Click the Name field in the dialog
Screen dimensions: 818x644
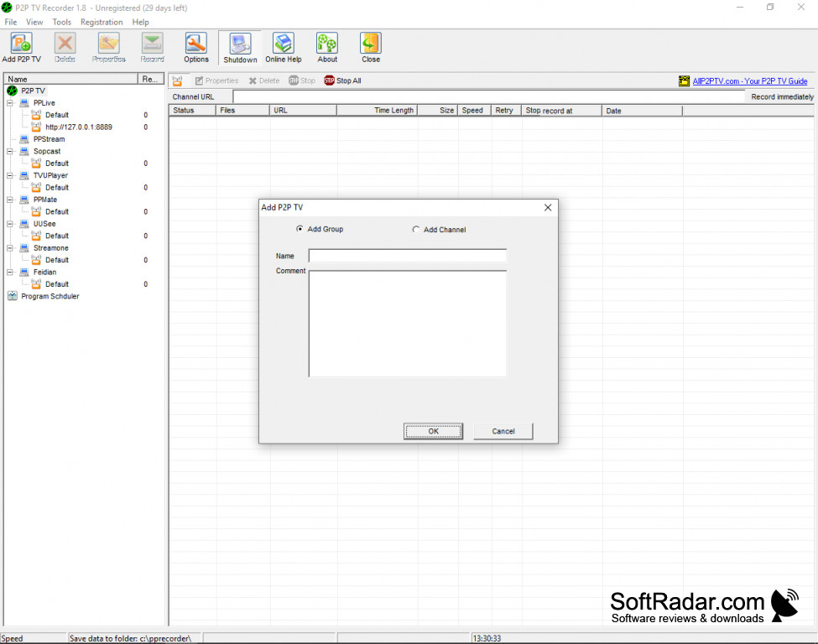(408, 256)
